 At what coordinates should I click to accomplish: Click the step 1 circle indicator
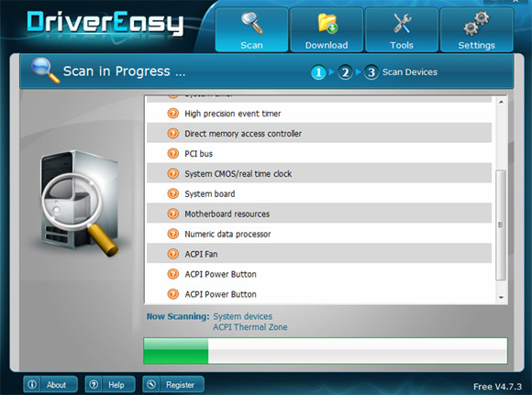[x=318, y=72]
